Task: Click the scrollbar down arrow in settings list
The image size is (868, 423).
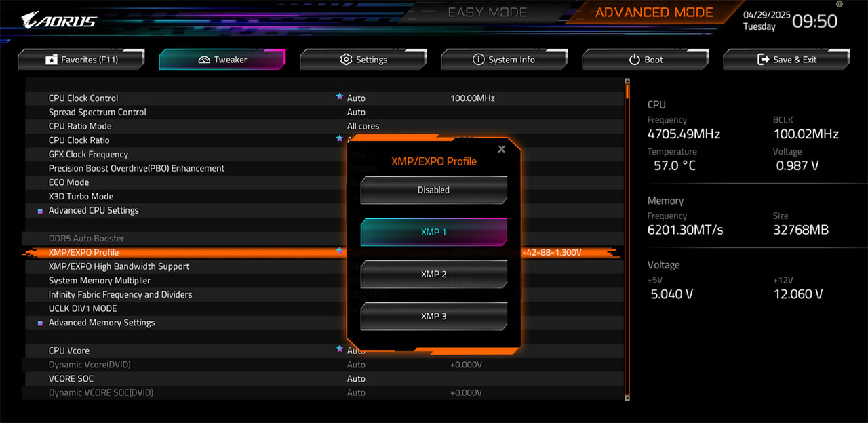Action: [x=627, y=397]
